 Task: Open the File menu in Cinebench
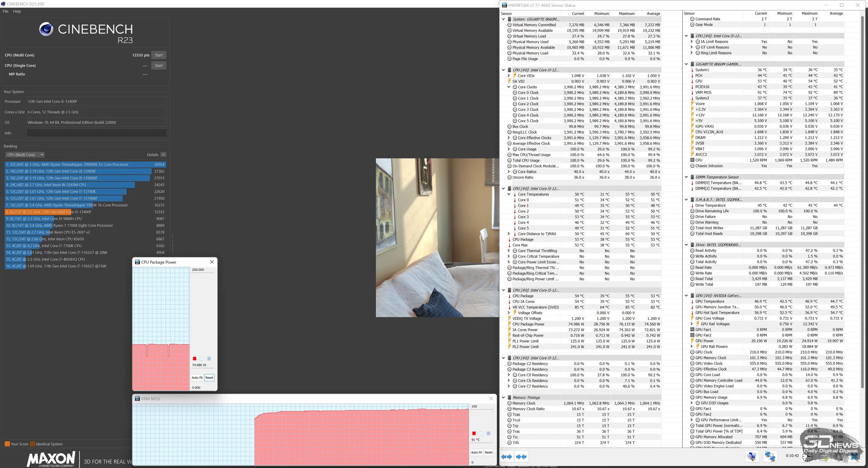(5, 11)
